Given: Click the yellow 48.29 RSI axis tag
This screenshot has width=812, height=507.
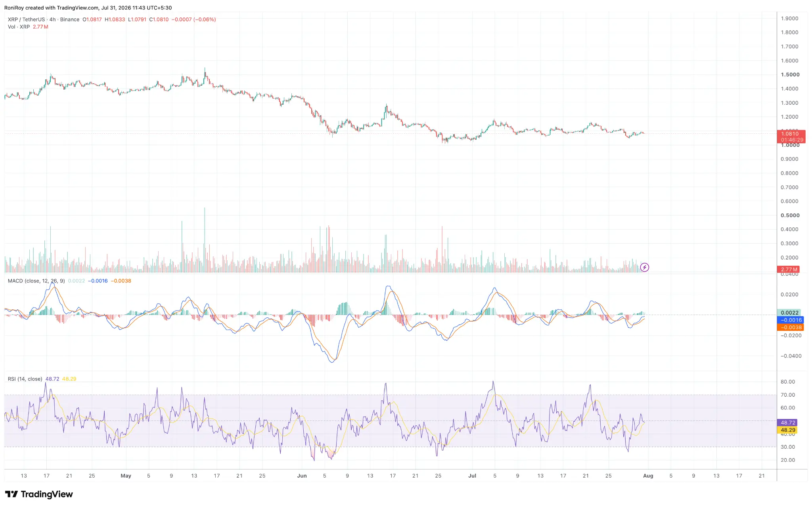Looking at the screenshot, I should click(x=788, y=430).
